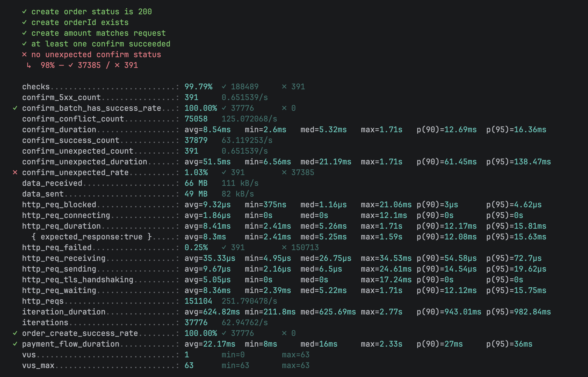Click green check next to confirm_batch_has_success_rate

pyautogui.click(x=15, y=108)
